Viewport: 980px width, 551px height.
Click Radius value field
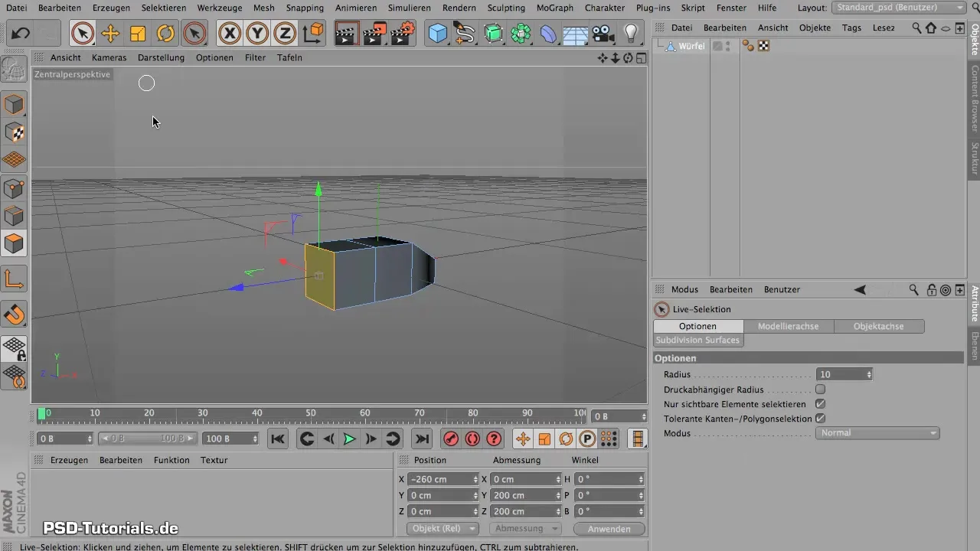[844, 375]
